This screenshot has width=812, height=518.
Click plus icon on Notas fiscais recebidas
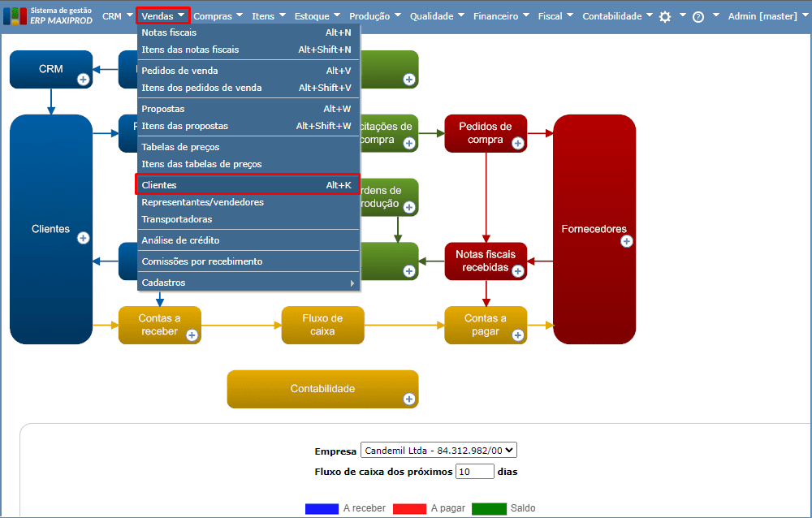click(x=518, y=271)
